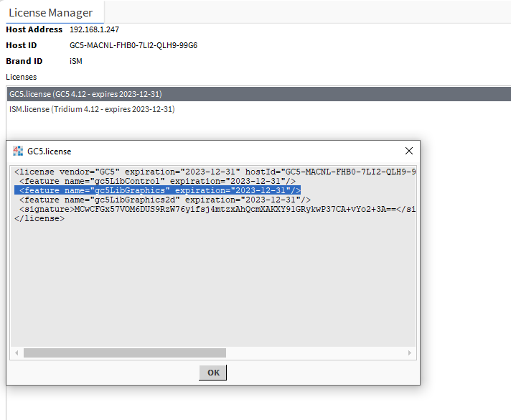
Task: Click the scroll-right arrow of horizontal scrollbar
Action: pyautogui.click(x=410, y=353)
